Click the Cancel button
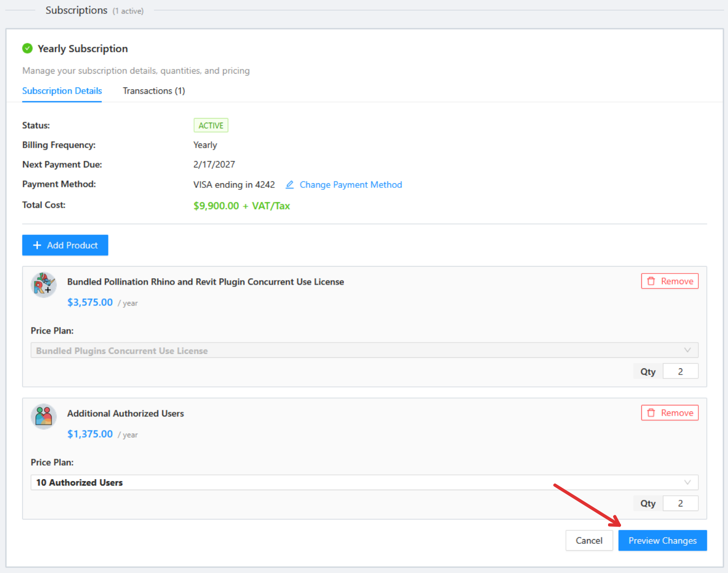 (589, 541)
